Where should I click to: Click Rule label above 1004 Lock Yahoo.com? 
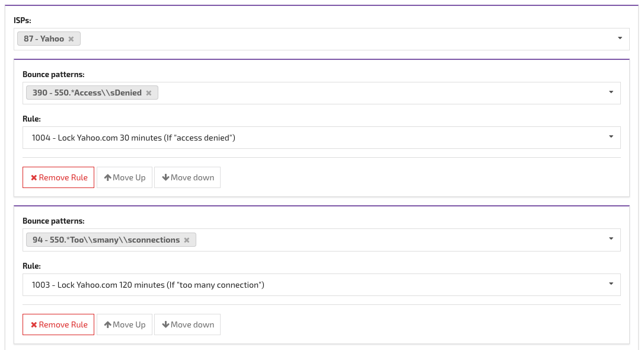tap(31, 119)
